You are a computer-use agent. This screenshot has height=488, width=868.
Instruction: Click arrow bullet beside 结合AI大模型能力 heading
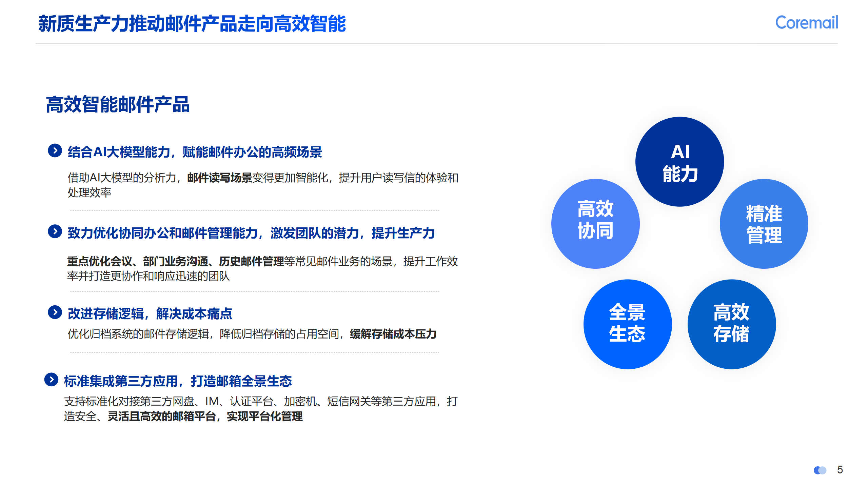click(55, 151)
